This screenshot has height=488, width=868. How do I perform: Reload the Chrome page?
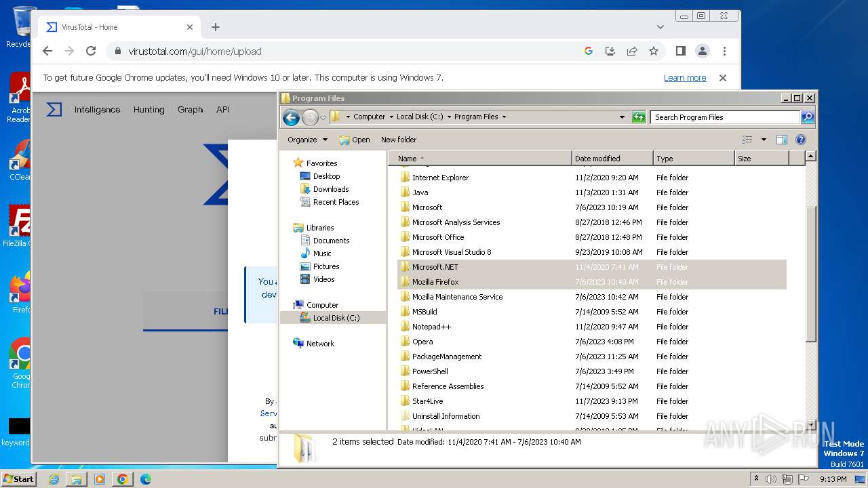click(91, 51)
